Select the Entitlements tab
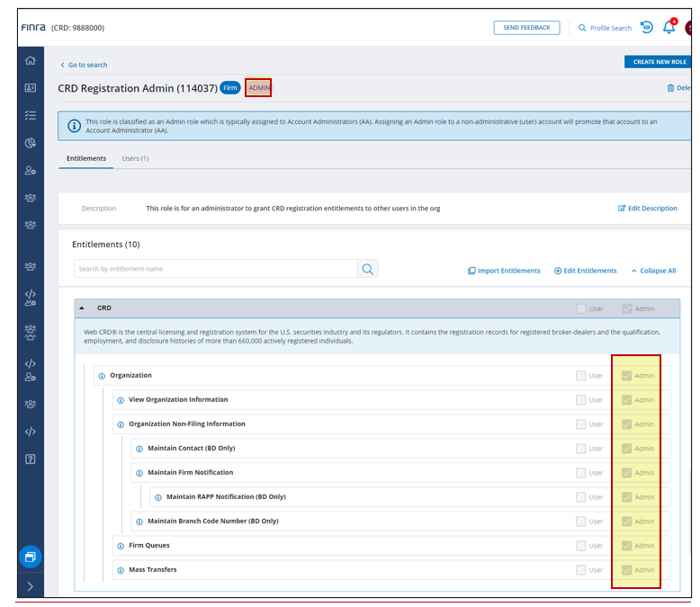This screenshot has height=607, width=700. (86, 159)
